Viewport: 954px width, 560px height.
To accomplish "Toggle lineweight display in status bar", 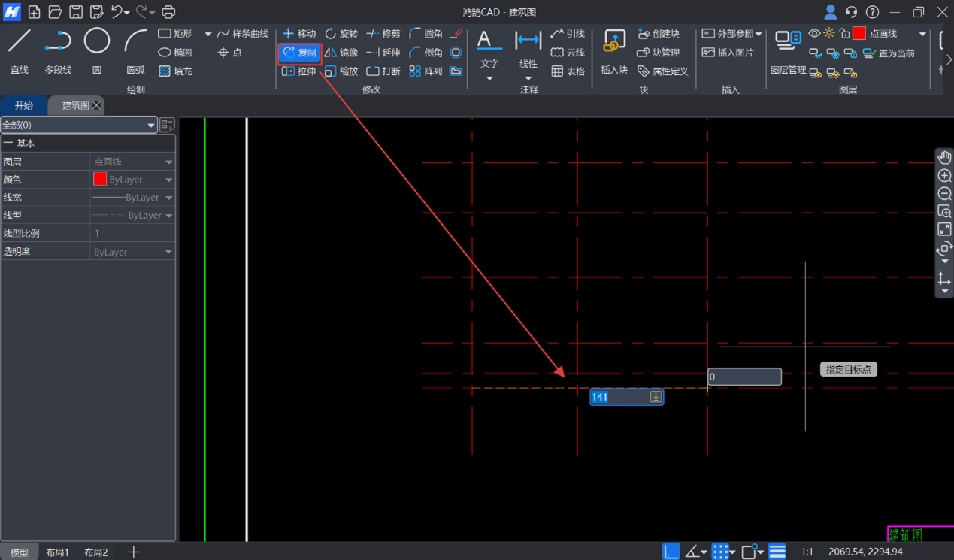I will click(777, 552).
